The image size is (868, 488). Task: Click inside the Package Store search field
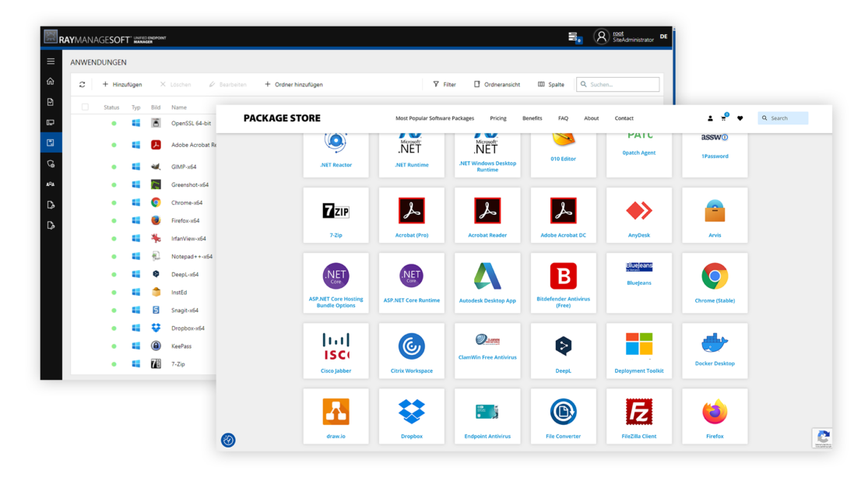pos(786,118)
